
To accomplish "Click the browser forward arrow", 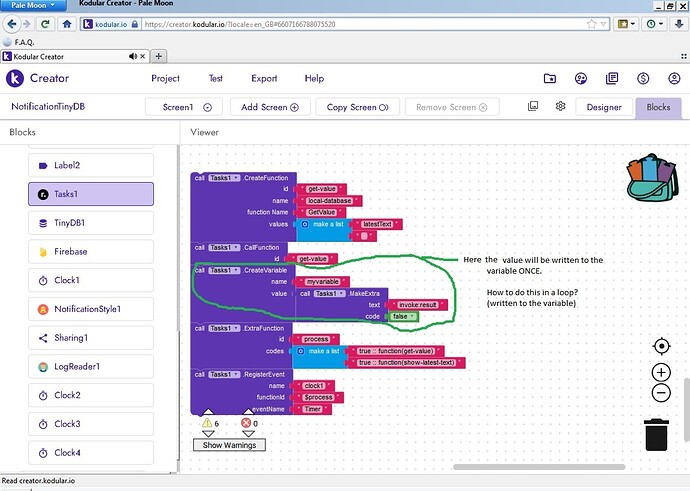I will click(x=26, y=24).
